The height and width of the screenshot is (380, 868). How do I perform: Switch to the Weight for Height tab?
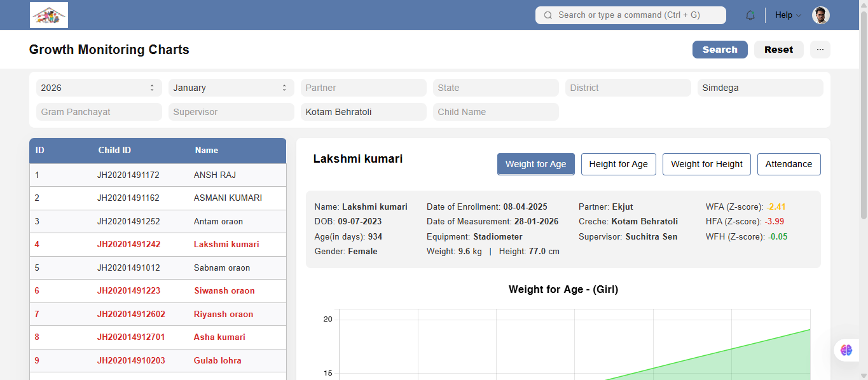coord(706,164)
